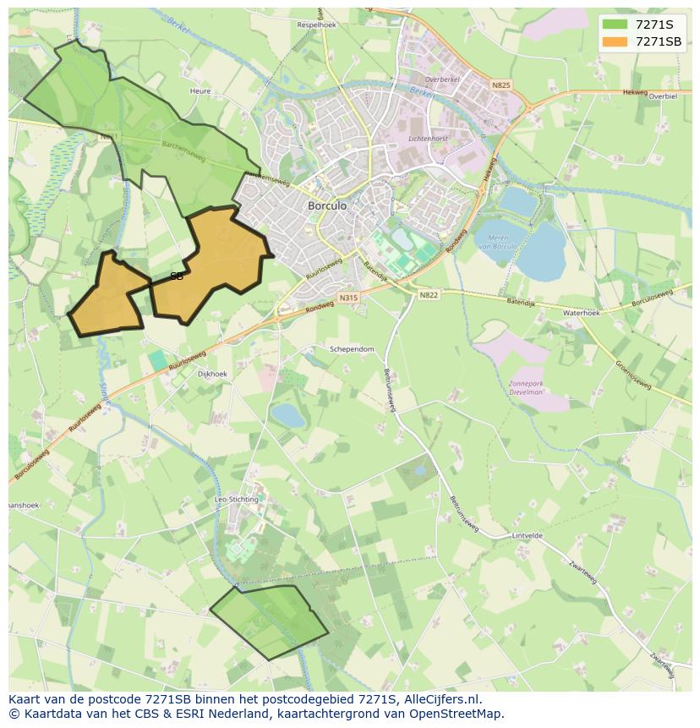This screenshot has width=700, height=728.
Task: Click the AlleCijfers.nl caption text
Action: tap(442, 699)
